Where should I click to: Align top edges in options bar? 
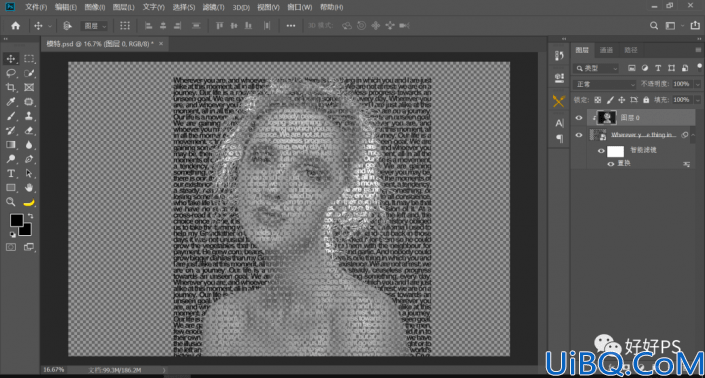point(219,26)
